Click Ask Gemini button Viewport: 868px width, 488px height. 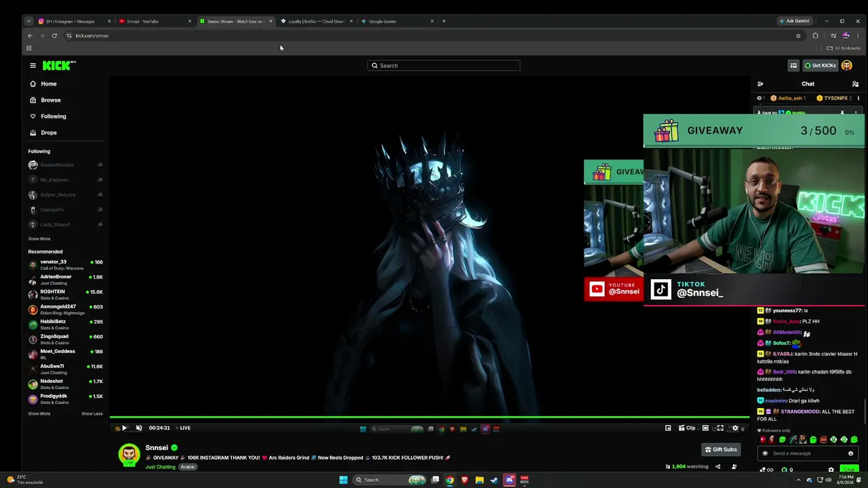[794, 21]
